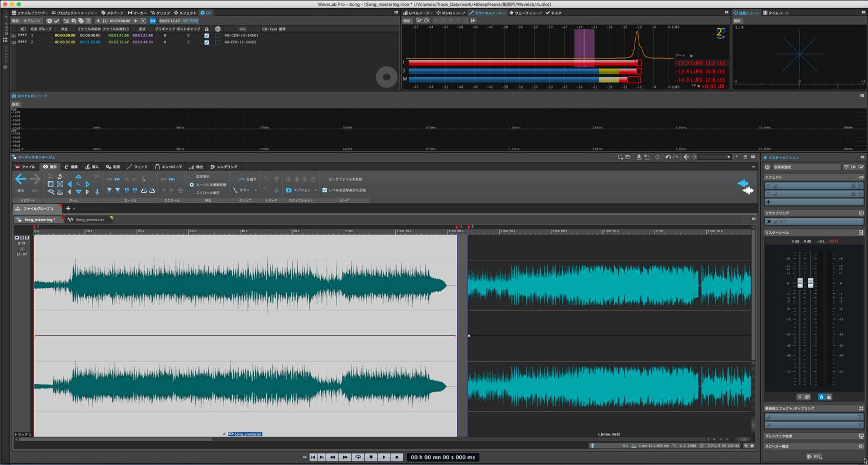Toggle the loop playback icon
The height and width of the screenshot is (465, 868).
coord(358,457)
